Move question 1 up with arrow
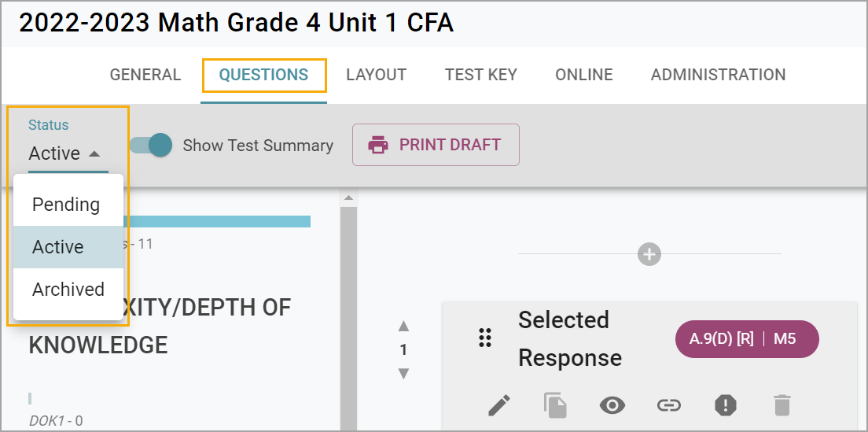This screenshot has width=868, height=432. pyautogui.click(x=403, y=326)
